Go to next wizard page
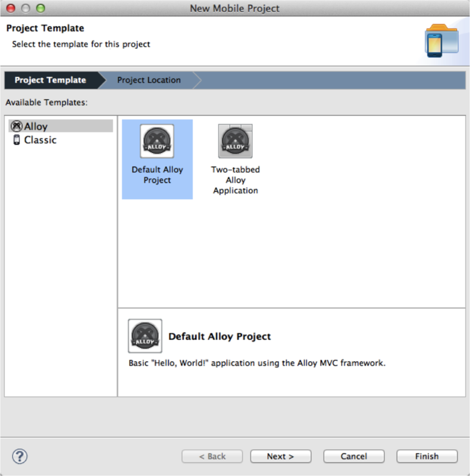Screen dimensions: 470x476 [x=281, y=456]
